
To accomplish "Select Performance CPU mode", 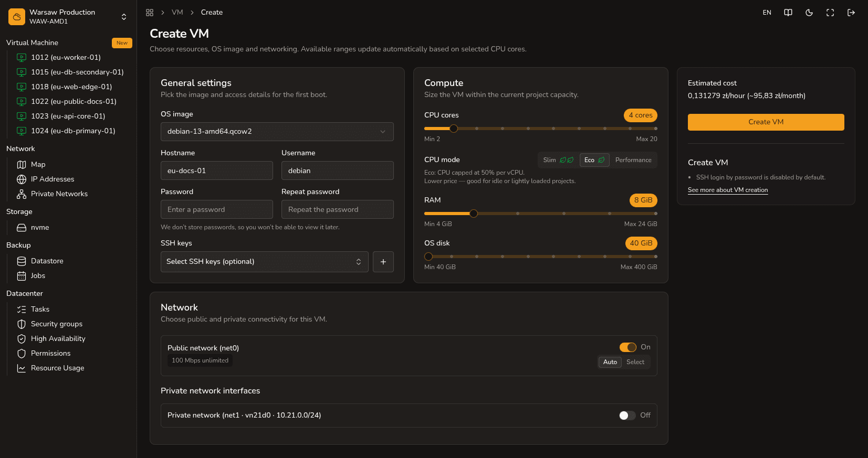I will click(633, 160).
